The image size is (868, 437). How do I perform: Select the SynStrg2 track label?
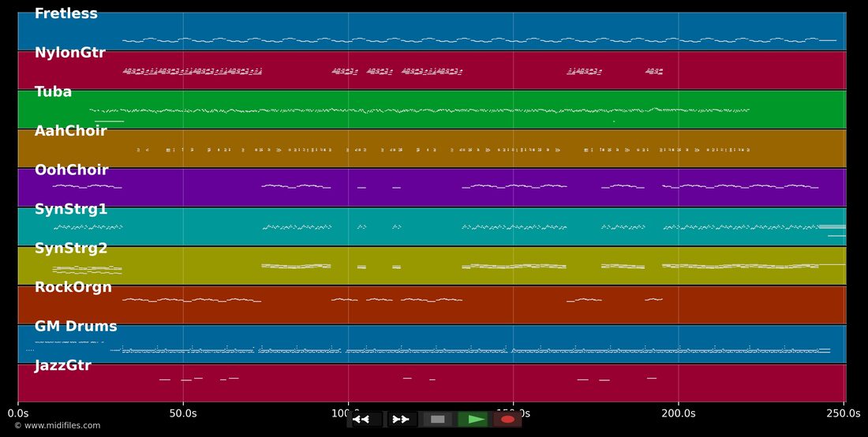pos(71,248)
